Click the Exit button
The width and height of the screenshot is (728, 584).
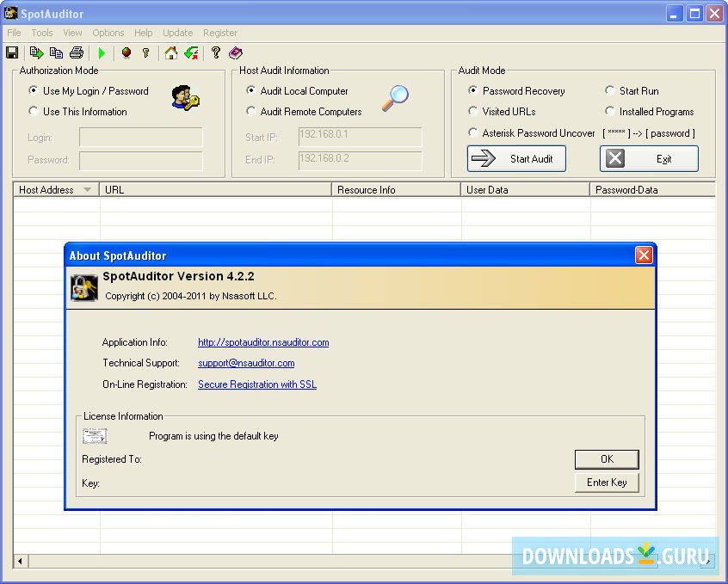point(649,159)
